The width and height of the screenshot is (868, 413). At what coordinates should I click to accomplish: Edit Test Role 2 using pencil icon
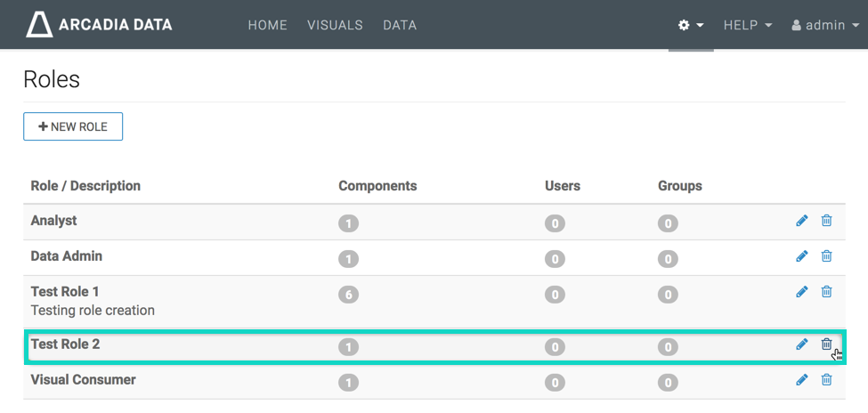(x=801, y=344)
